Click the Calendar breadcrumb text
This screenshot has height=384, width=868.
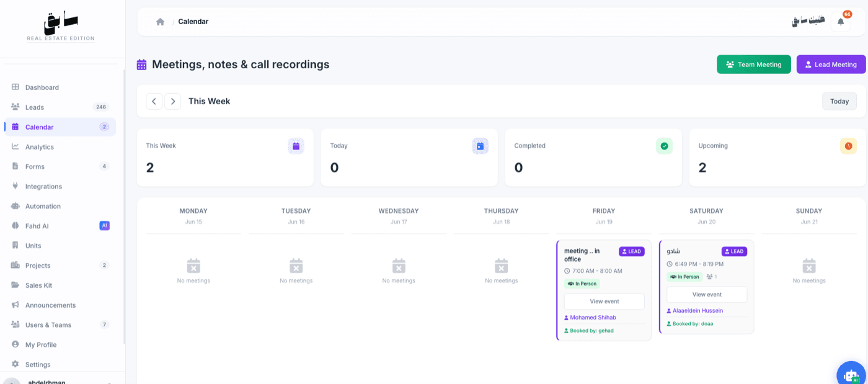click(x=193, y=22)
